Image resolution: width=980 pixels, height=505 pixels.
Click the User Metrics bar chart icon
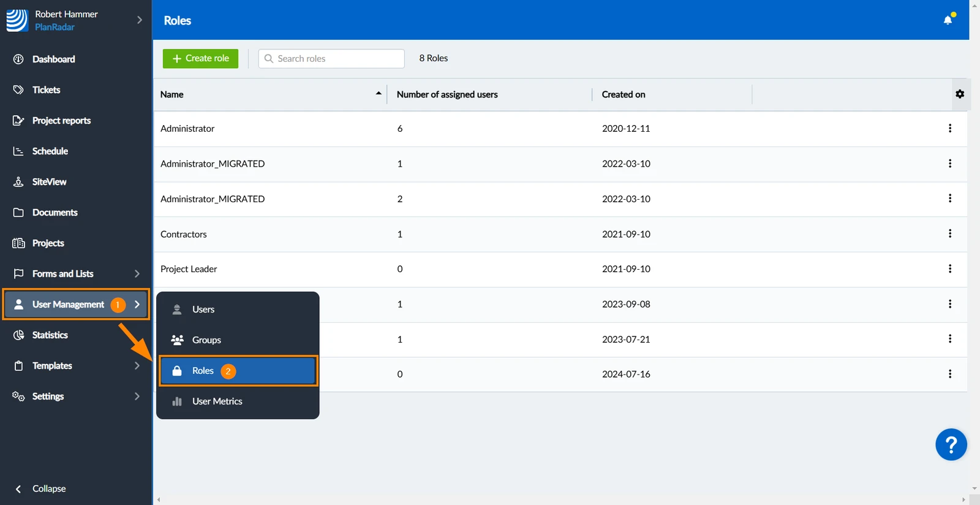coord(177,401)
